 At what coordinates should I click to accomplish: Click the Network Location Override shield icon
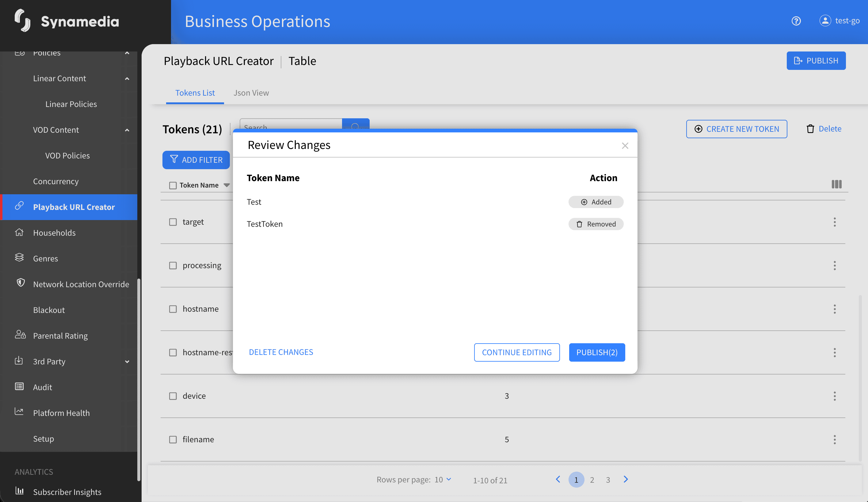(x=21, y=283)
